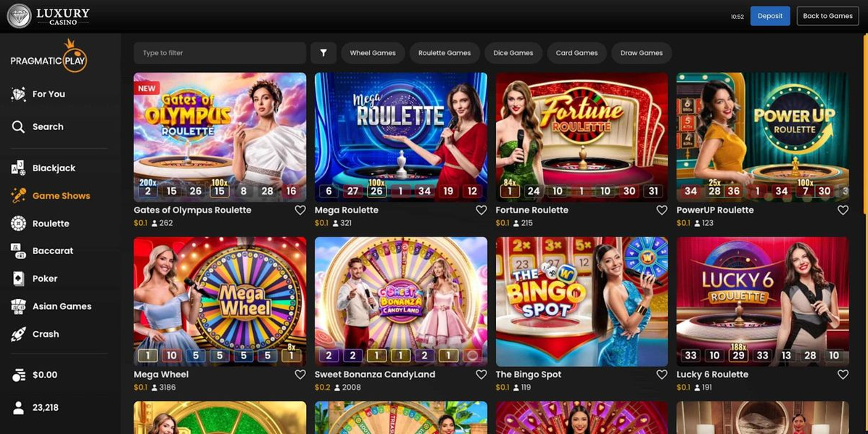Click the 3186 players count under Mega Wheel
Viewport: 868px width, 434px height.
point(167,388)
